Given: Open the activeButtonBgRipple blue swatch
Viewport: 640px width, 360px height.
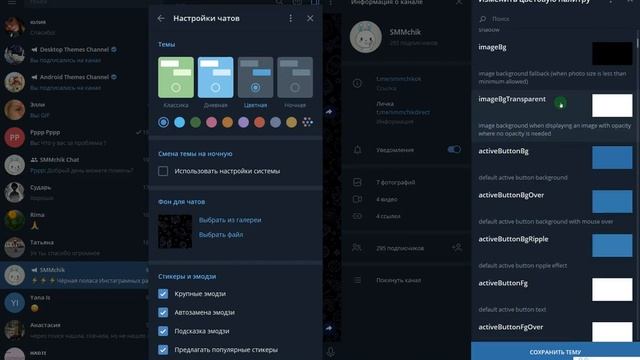Looking at the screenshot, I should [x=612, y=245].
